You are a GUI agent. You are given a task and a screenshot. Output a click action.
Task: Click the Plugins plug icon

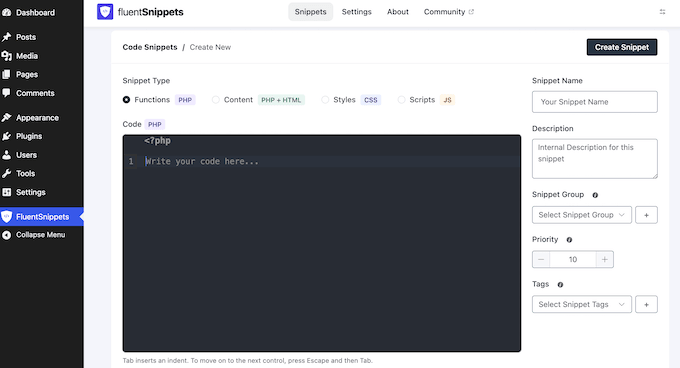[7, 136]
